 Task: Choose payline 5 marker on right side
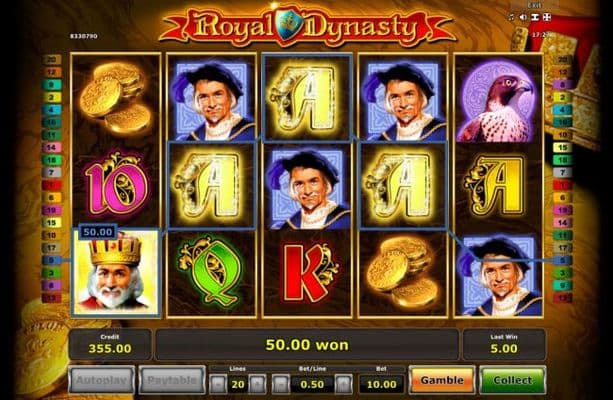(562, 260)
